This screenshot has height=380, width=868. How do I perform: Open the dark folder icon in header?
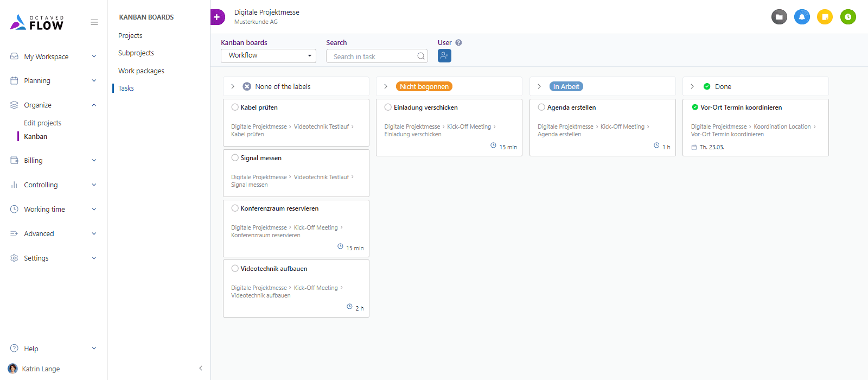point(779,17)
